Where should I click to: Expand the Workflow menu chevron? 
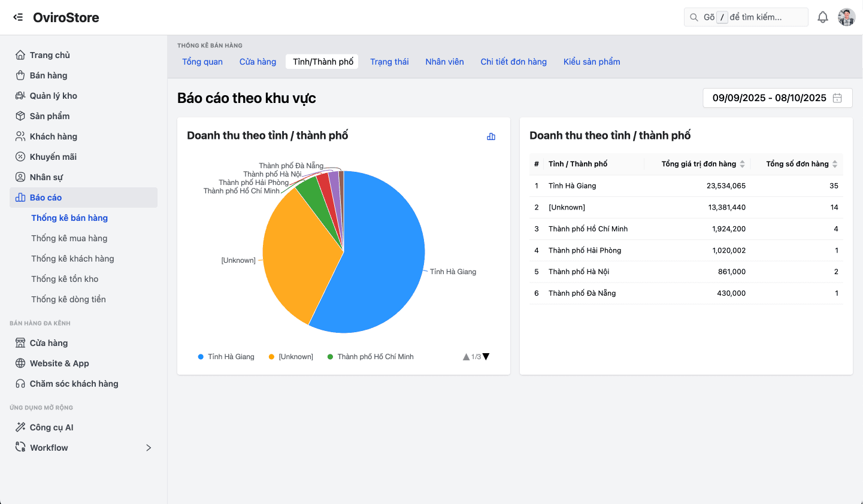pyautogui.click(x=149, y=447)
